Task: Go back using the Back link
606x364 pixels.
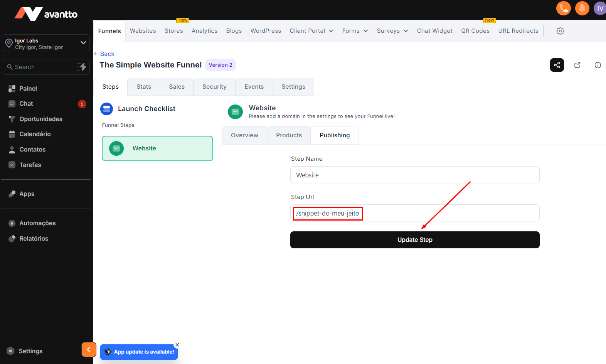Action: pyautogui.click(x=104, y=54)
